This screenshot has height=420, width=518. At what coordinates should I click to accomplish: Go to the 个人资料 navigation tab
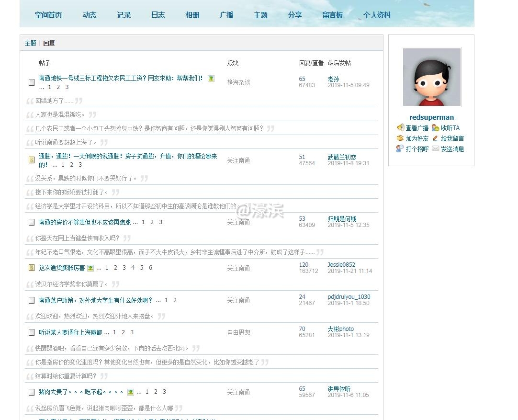coord(377,15)
